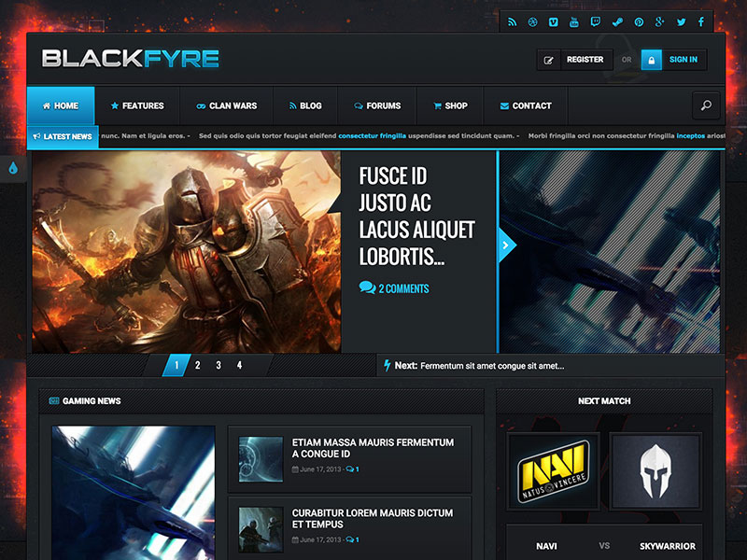Click the Twitch icon in the header
The image size is (747, 560).
point(593,20)
